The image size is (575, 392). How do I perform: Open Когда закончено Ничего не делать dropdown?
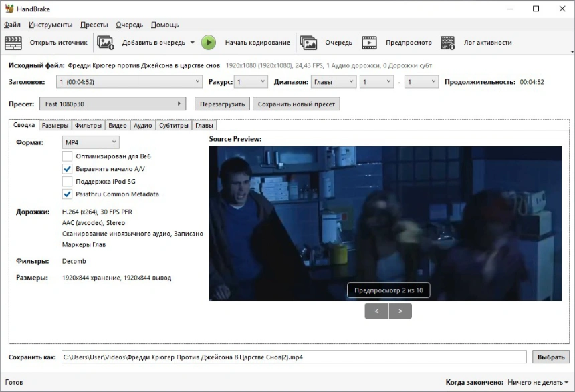[x=538, y=382]
